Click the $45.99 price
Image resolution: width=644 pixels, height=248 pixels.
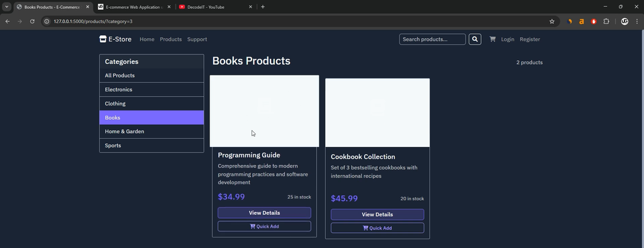pos(344,198)
